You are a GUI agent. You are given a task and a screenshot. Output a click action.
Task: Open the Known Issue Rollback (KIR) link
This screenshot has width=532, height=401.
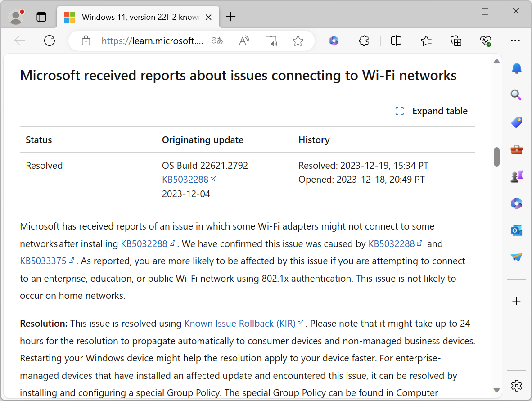pyautogui.click(x=240, y=324)
